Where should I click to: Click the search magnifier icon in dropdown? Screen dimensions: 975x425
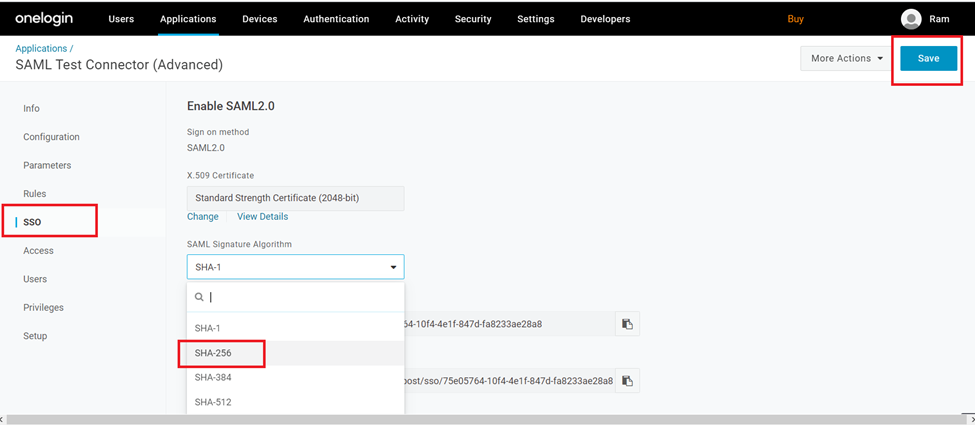(x=200, y=297)
